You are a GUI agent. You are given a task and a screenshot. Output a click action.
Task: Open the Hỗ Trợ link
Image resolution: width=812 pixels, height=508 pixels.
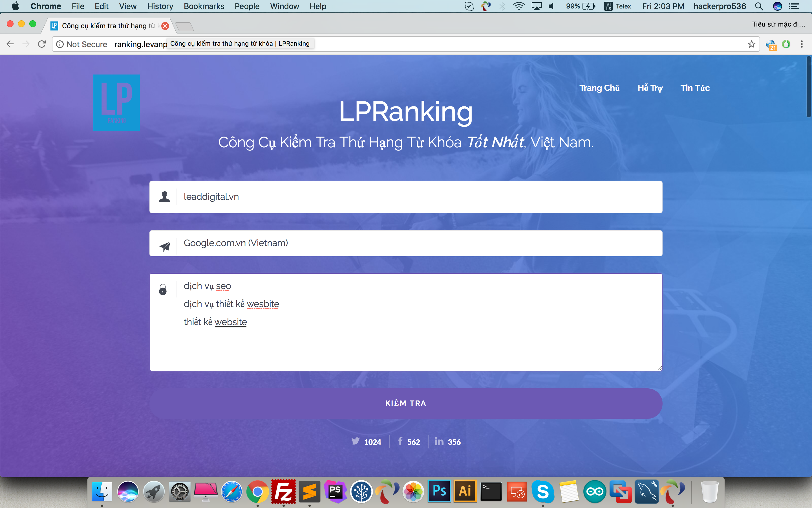(650, 88)
